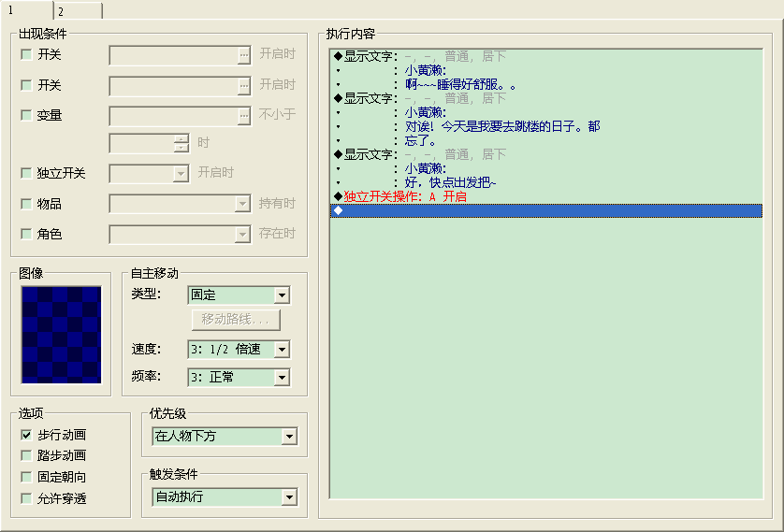784x532 pixels.
Task: Click the 移动路线... button
Action: pyautogui.click(x=236, y=319)
